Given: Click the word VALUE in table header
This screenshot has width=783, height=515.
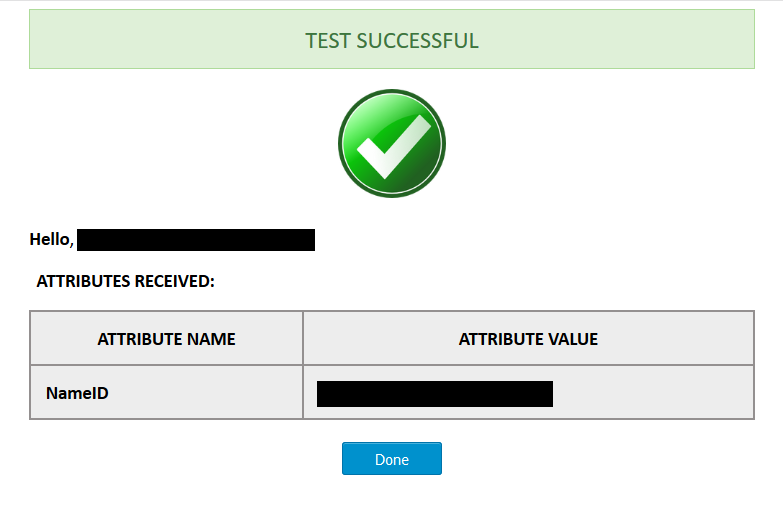Looking at the screenshot, I should pyautogui.click(x=573, y=339).
